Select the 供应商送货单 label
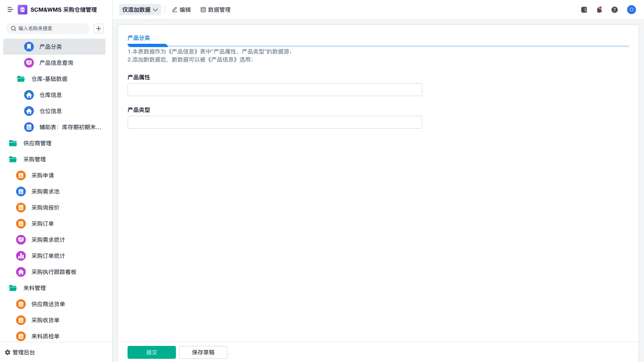The image size is (644, 362). pos(48,304)
